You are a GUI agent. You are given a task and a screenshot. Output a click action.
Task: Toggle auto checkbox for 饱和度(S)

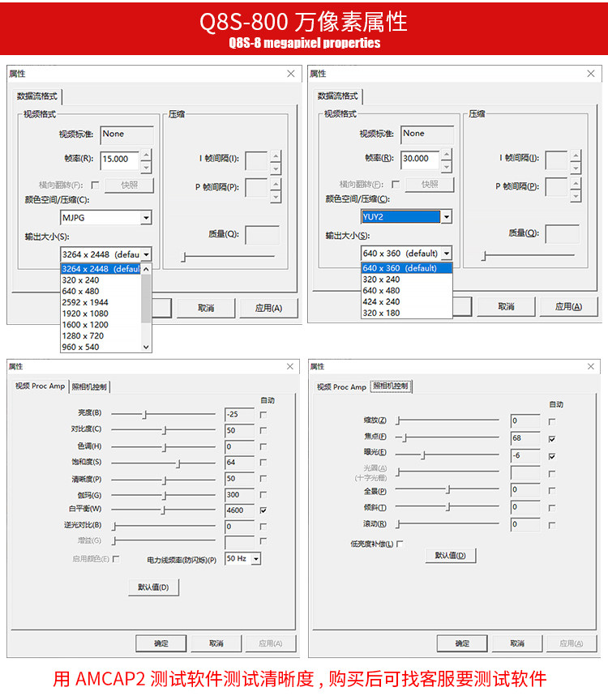point(263,463)
